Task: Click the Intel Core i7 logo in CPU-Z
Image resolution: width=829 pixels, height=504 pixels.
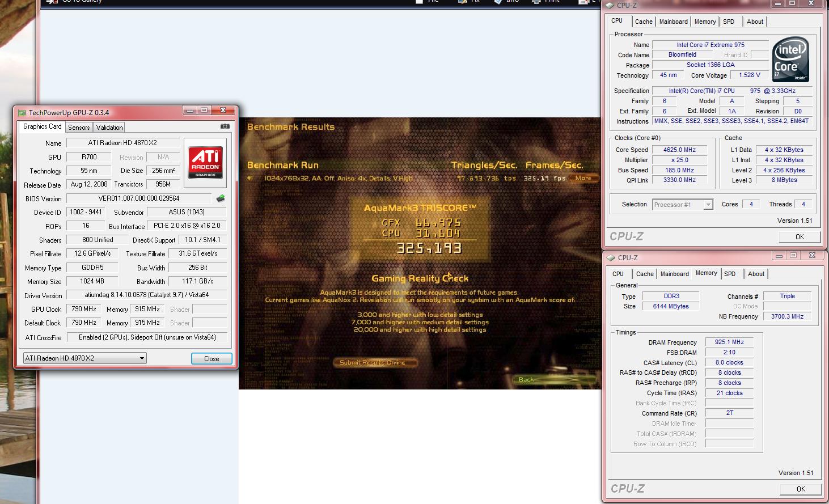Action: 791,59
